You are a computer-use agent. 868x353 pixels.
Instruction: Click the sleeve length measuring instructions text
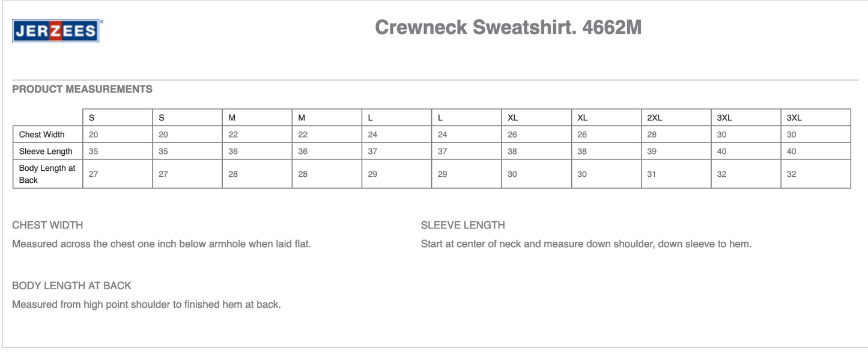click(586, 244)
